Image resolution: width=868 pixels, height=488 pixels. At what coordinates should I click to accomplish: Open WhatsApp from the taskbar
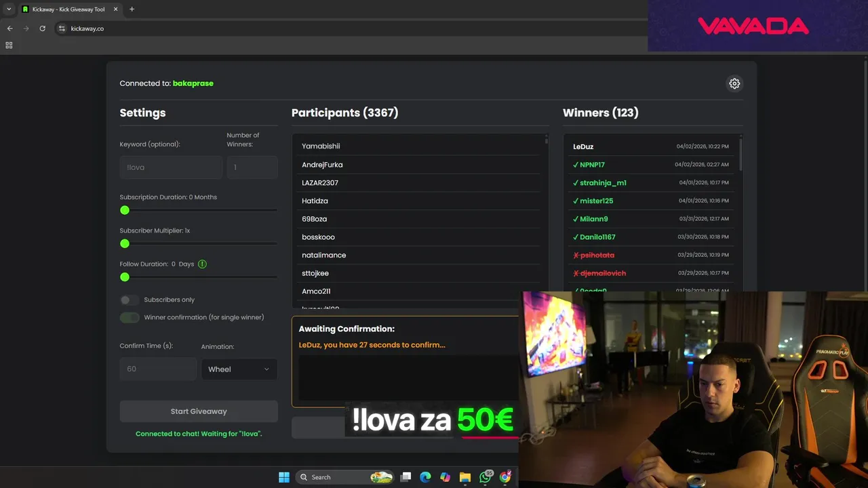click(485, 477)
